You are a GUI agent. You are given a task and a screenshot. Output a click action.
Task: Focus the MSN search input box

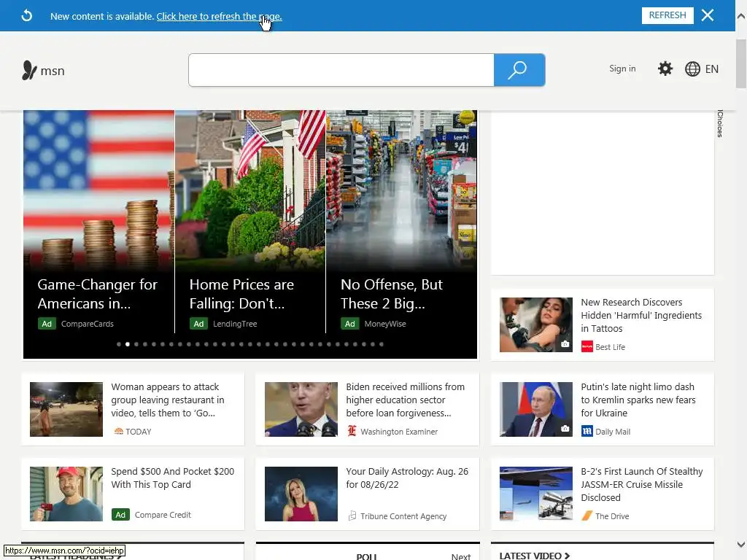(x=341, y=70)
